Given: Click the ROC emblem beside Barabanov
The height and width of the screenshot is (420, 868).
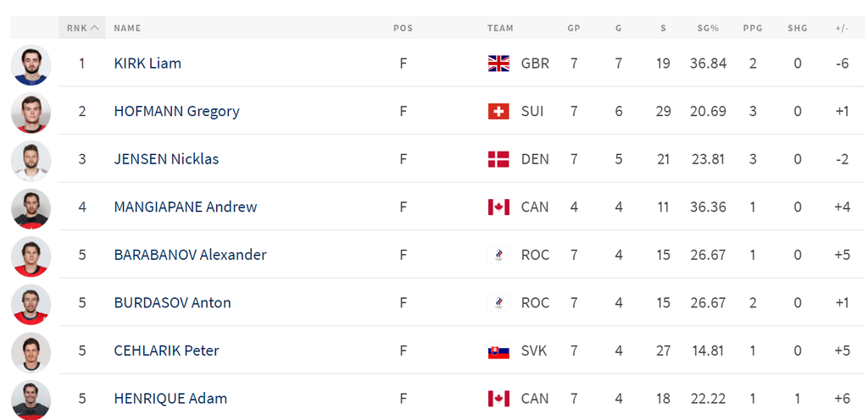Looking at the screenshot, I should coord(498,255).
